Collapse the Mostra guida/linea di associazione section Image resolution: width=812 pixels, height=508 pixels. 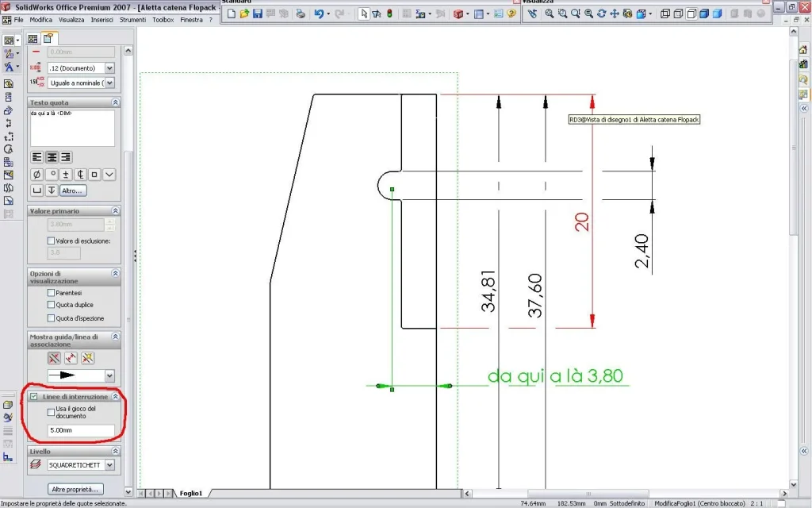[x=116, y=337]
